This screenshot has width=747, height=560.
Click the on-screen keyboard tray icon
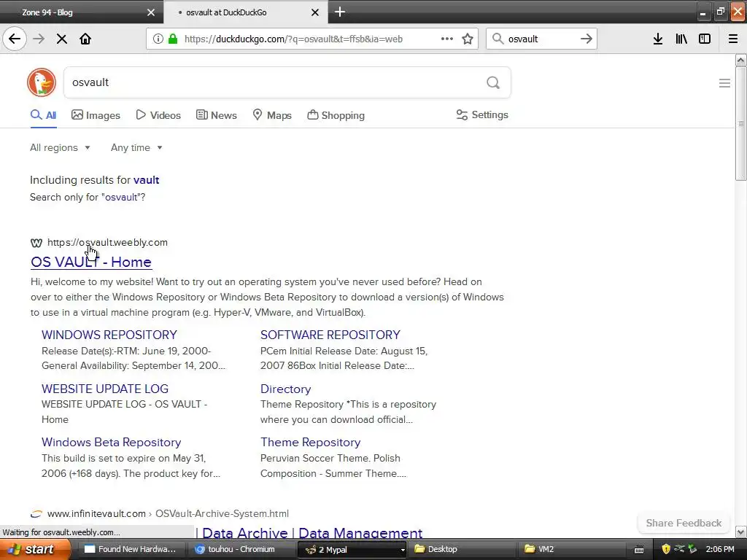click(x=639, y=550)
